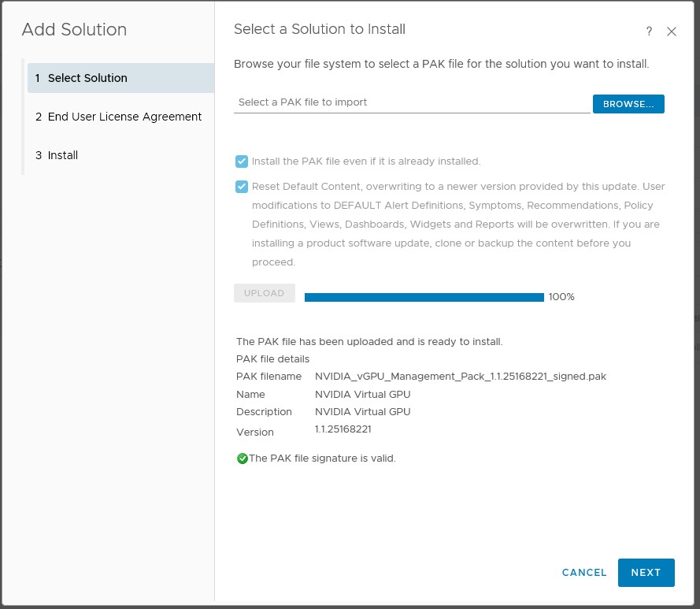Click the Add Solution dialog title
The height and width of the screenshot is (609, 700).
point(73,30)
